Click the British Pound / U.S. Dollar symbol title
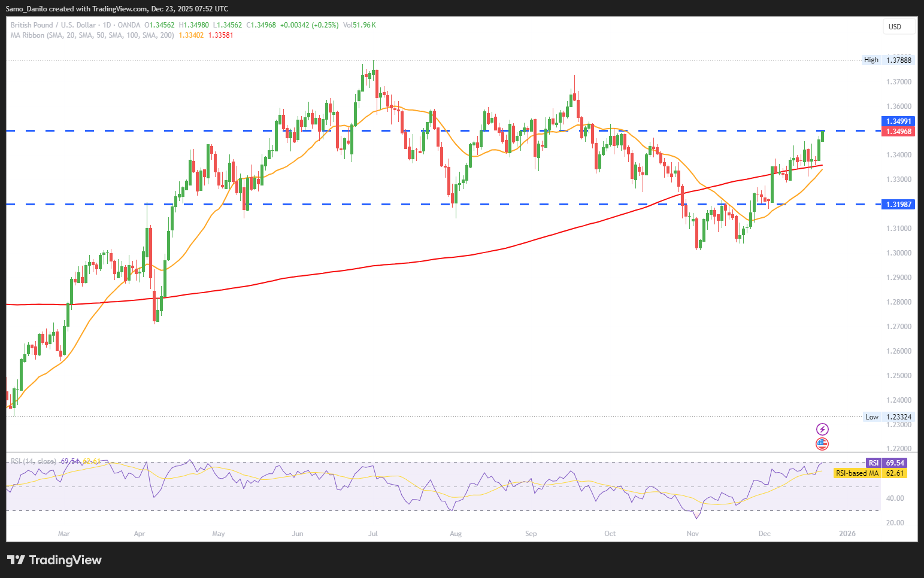Screen dimensions: 924x578 click(53, 25)
